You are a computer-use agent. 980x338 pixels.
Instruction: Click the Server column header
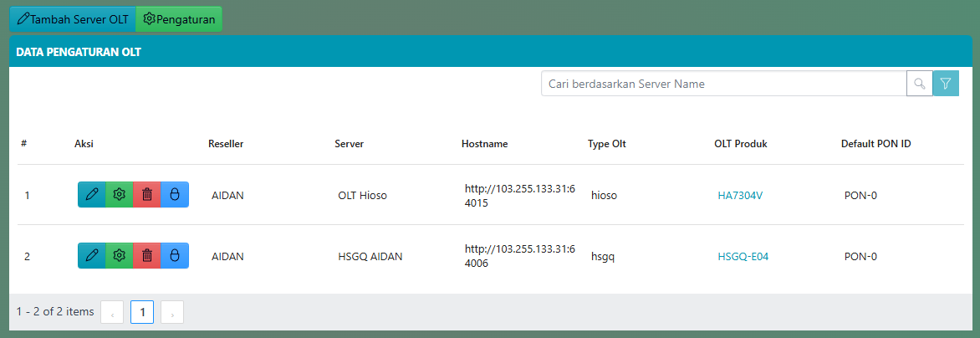click(x=349, y=144)
